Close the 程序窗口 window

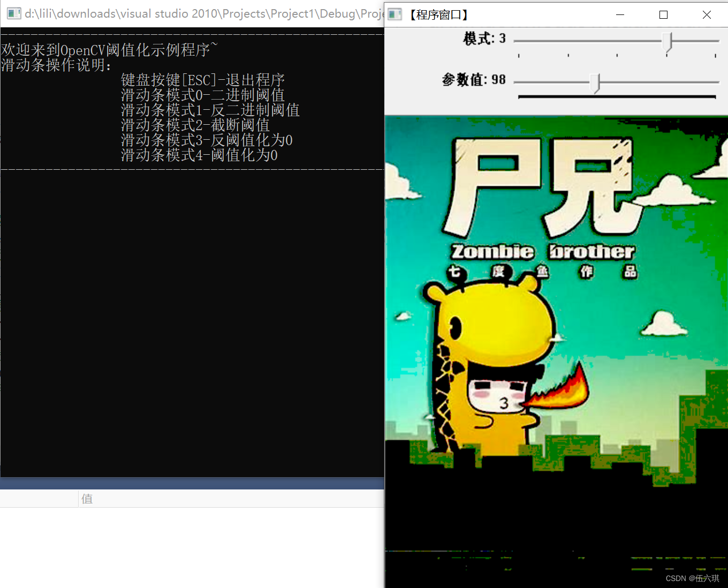pos(707,14)
